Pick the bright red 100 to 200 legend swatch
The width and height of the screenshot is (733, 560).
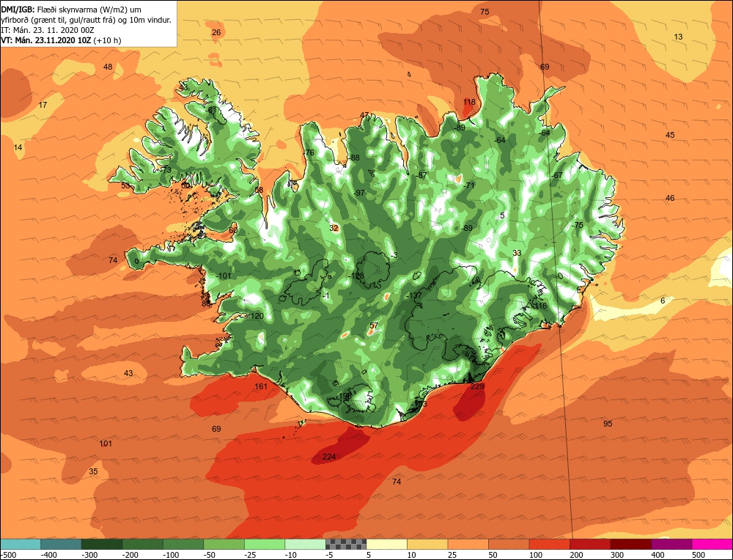click(549, 544)
